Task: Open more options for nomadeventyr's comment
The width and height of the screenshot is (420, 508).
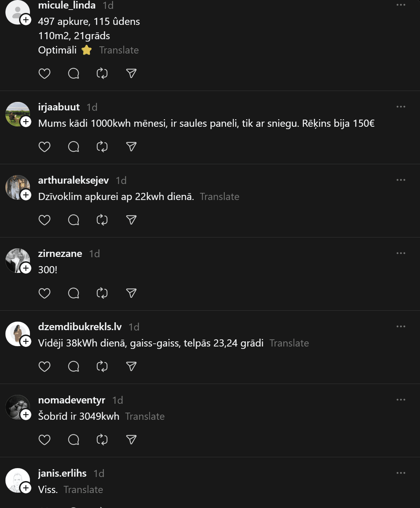Action: (401, 400)
